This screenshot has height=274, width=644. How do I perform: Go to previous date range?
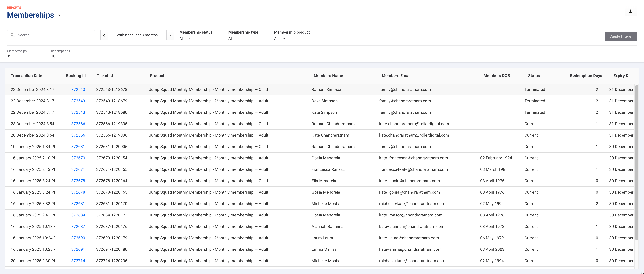104,35
